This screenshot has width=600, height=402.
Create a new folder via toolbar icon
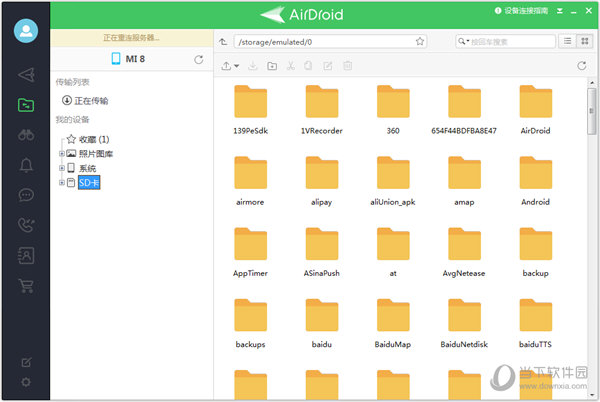click(272, 66)
